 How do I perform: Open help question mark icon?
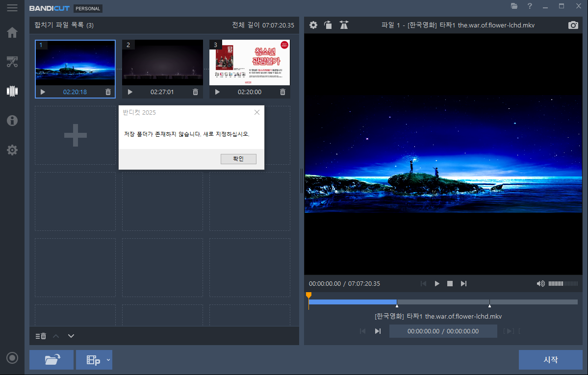point(530,6)
